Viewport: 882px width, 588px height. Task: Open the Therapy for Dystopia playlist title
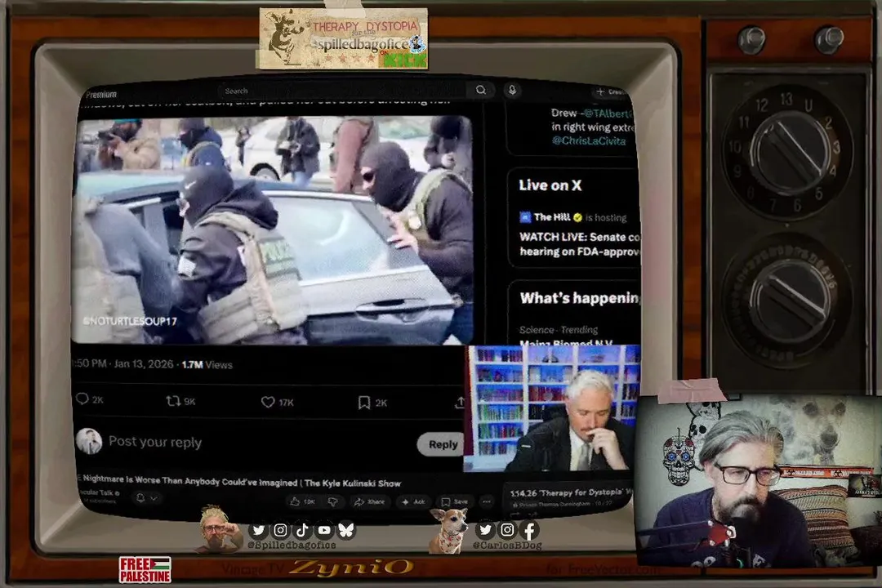[570, 493]
